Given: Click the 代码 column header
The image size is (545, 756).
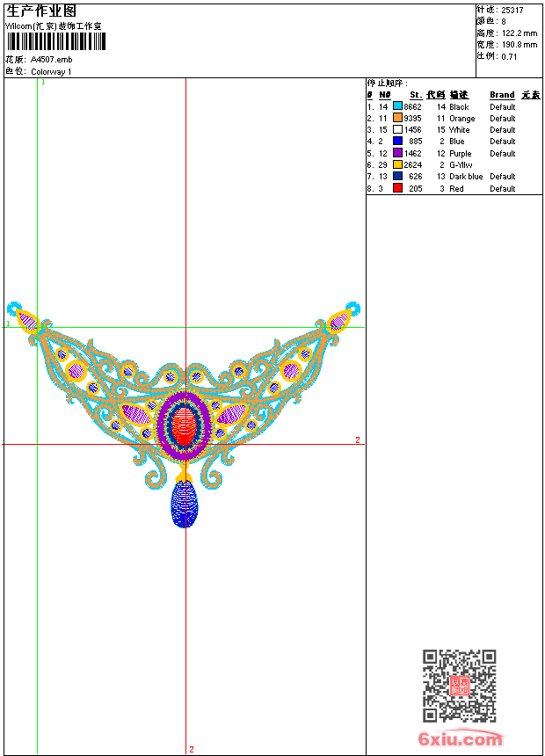Looking at the screenshot, I should point(435,95).
